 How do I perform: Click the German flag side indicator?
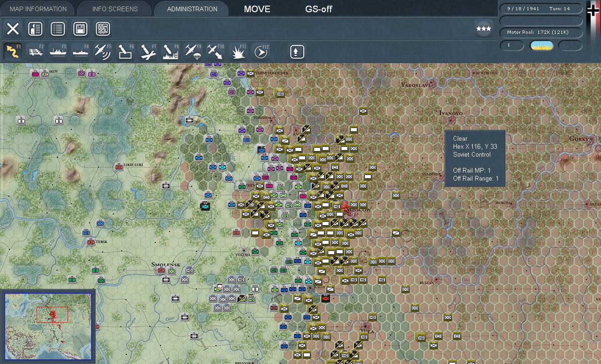click(x=593, y=11)
